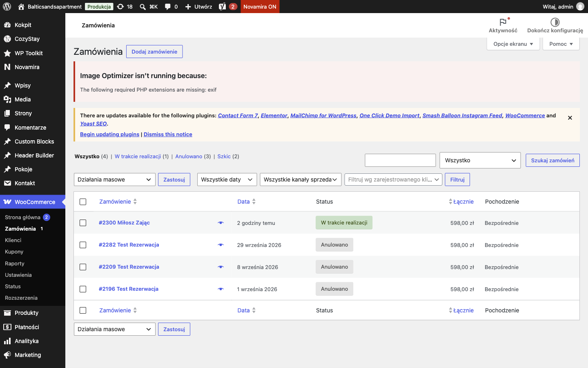This screenshot has width=588, height=368.
Task: Expand the Pomoc help panel
Action: [x=561, y=44]
